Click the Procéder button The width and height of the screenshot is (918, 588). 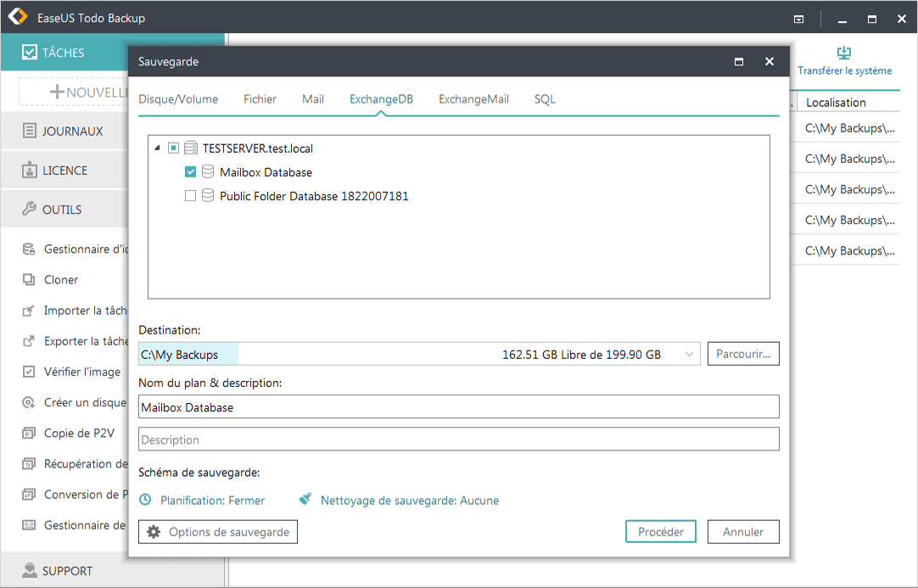pos(660,531)
